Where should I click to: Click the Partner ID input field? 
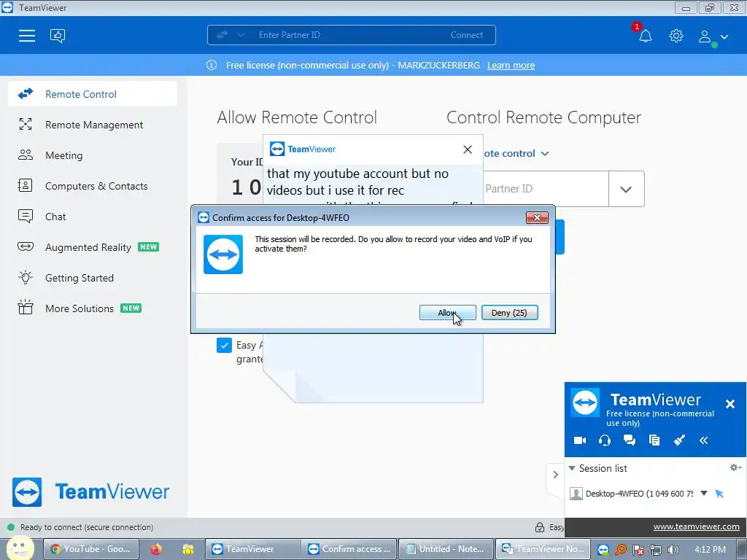[546, 189]
